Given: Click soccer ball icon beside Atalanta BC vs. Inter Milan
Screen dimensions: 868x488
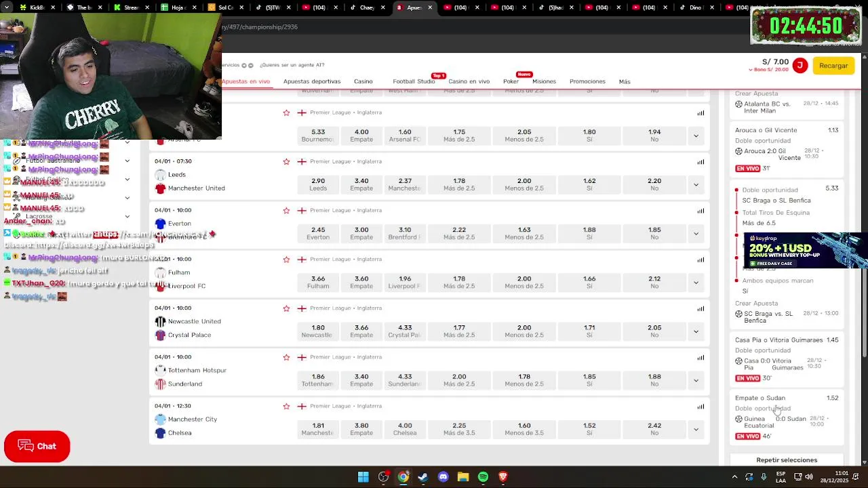Looking at the screenshot, I should click(739, 104).
